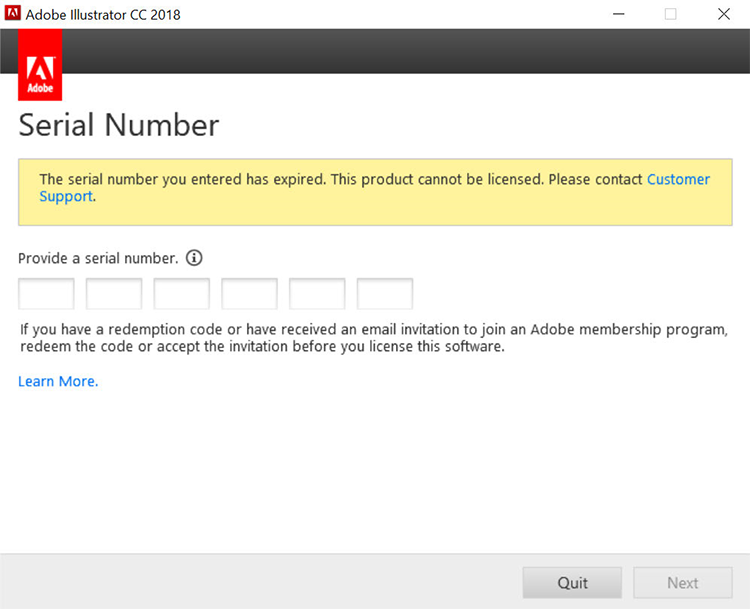Click the Illustrator title bar app icon
The image size is (750, 609).
point(12,13)
